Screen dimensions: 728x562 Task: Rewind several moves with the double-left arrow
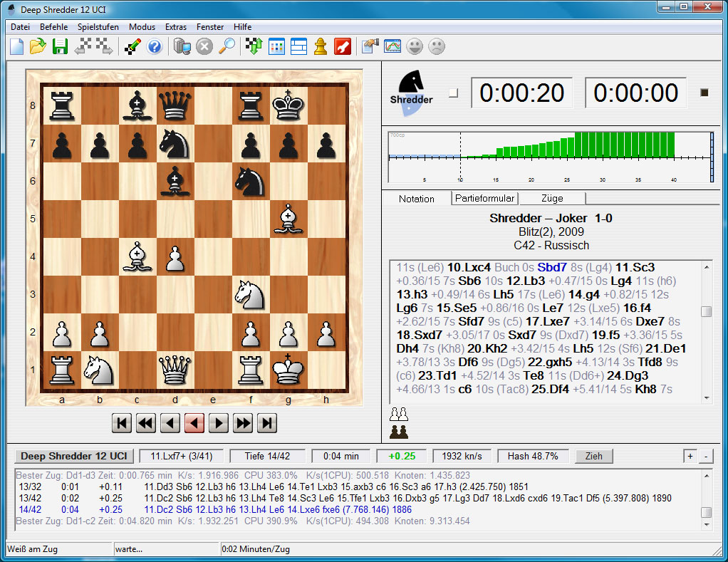coord(146,423)
